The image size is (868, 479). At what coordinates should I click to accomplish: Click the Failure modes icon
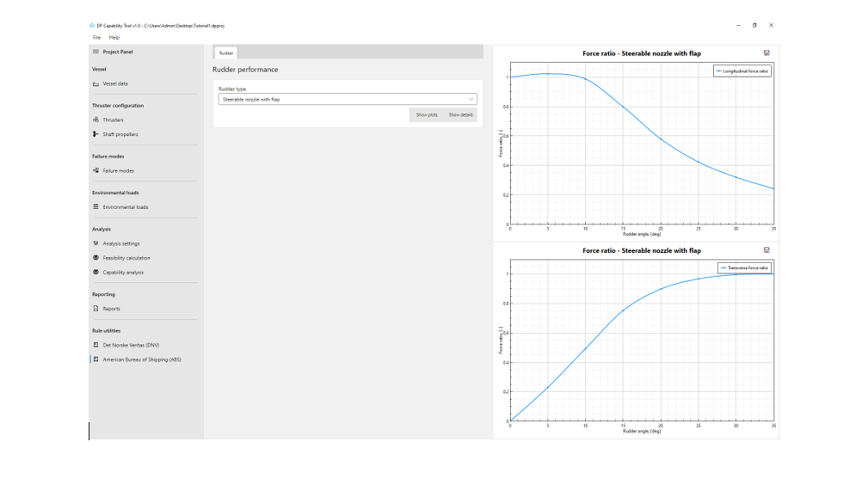tap(95, 170)
